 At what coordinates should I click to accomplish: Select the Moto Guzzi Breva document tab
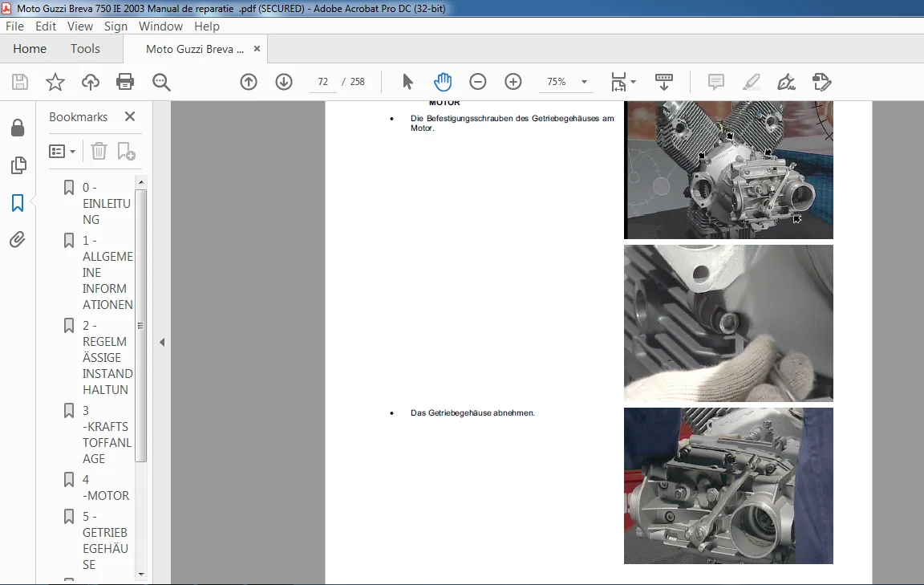point(194,50)
